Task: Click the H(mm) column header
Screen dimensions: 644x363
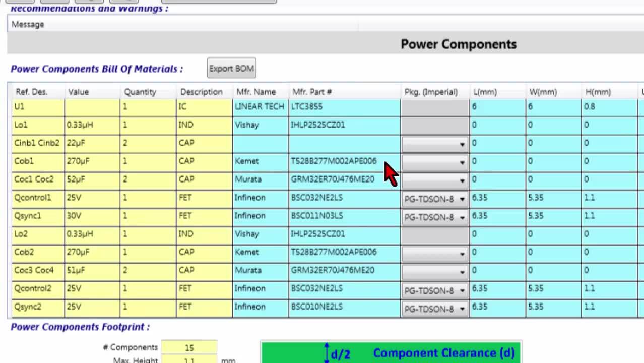Action: click(x=610, y=92)
